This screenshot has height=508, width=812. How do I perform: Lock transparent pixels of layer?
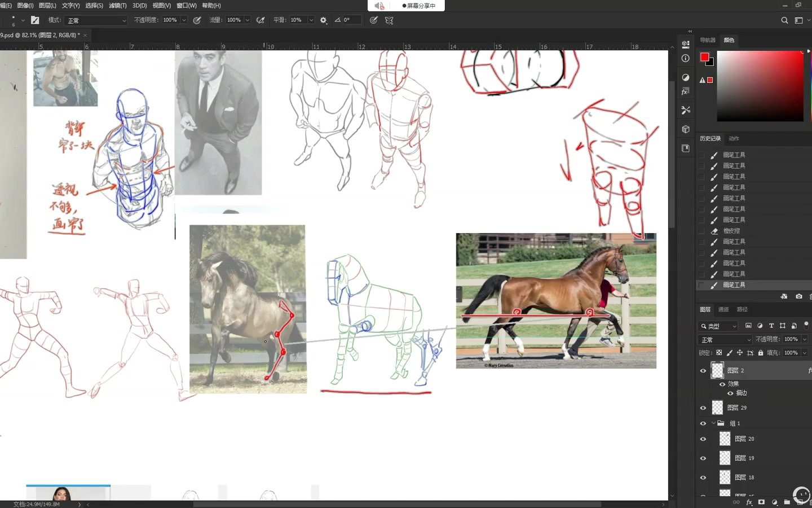click(x=719, y=353)
